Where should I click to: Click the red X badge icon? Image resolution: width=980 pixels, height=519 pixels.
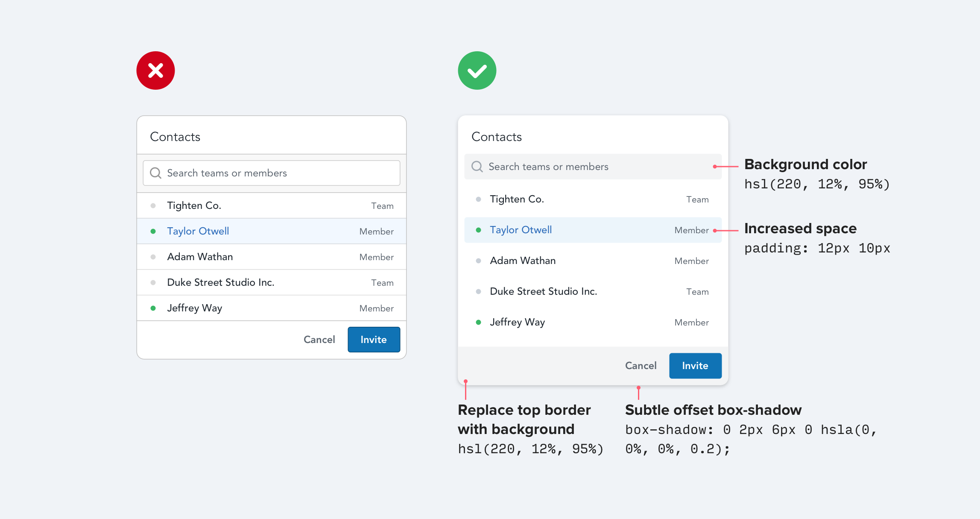[155, 70]
